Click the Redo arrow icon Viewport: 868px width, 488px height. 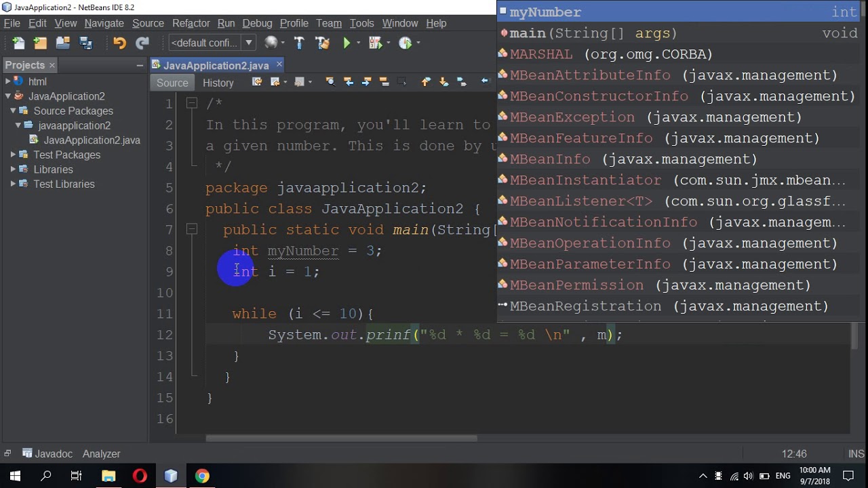[142, 43]
